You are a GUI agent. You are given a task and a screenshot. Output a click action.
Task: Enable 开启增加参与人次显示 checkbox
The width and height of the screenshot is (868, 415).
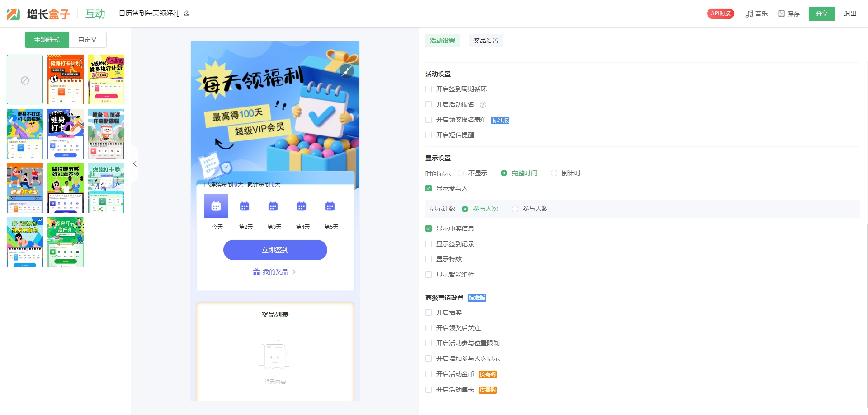pos(429,359)
